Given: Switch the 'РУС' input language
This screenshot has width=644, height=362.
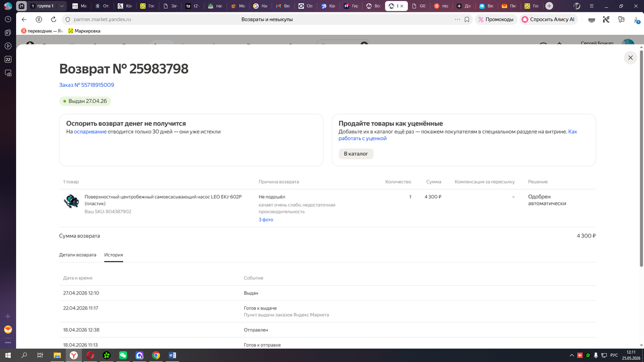Looking at the screenshot, I should 614,356.
